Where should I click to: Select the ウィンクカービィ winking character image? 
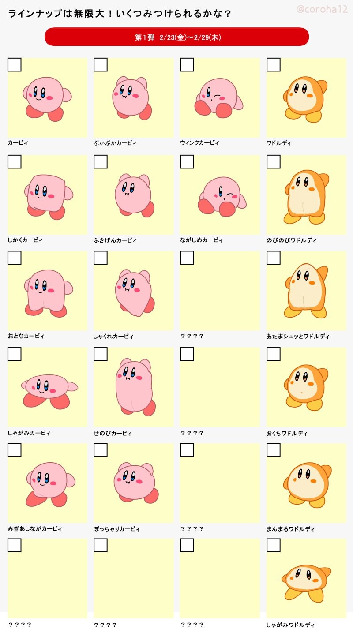[x=218, y=99]
